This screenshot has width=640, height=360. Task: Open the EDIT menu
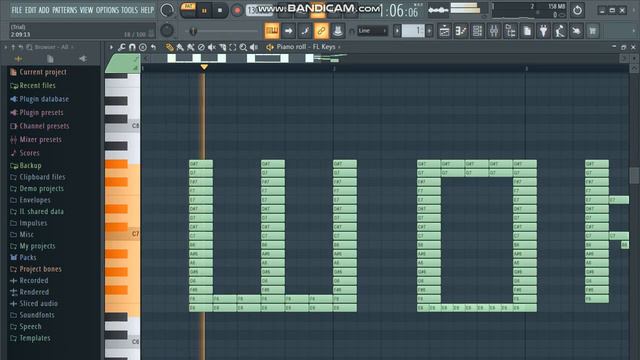[31, 10]
